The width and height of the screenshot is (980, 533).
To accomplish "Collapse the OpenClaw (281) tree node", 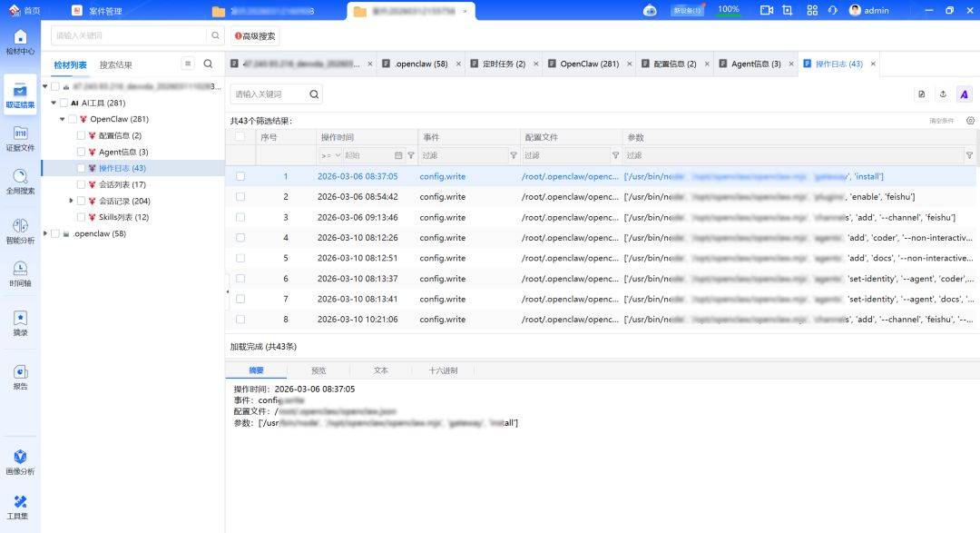I will tap(63, 119).
